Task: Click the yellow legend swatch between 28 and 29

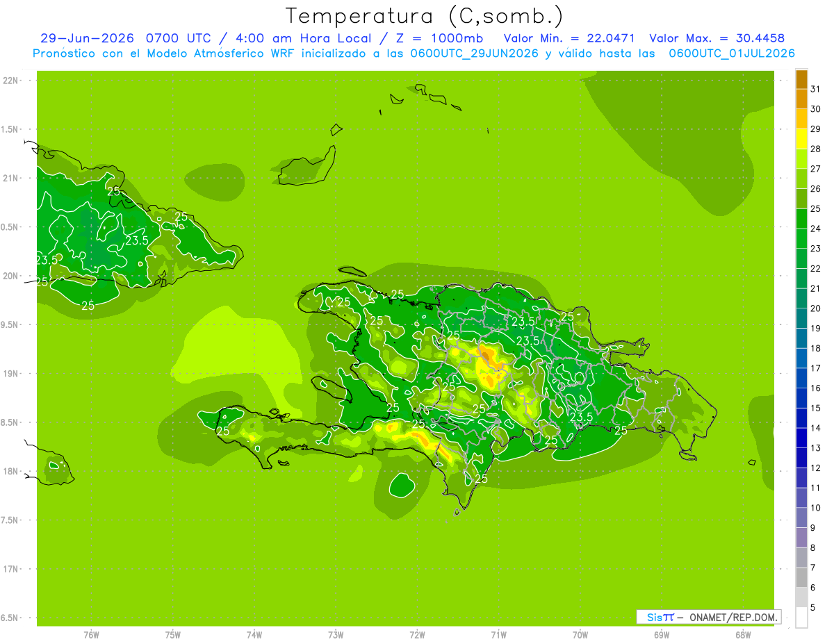Action: click(801, 139)
